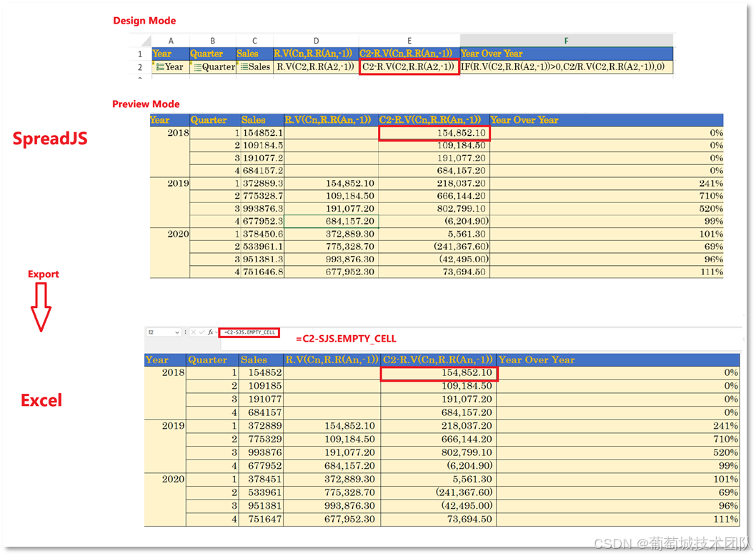Click 73,694.50 cell in Excel table
The image size is (756, 556).
click(x=438, y=520)
